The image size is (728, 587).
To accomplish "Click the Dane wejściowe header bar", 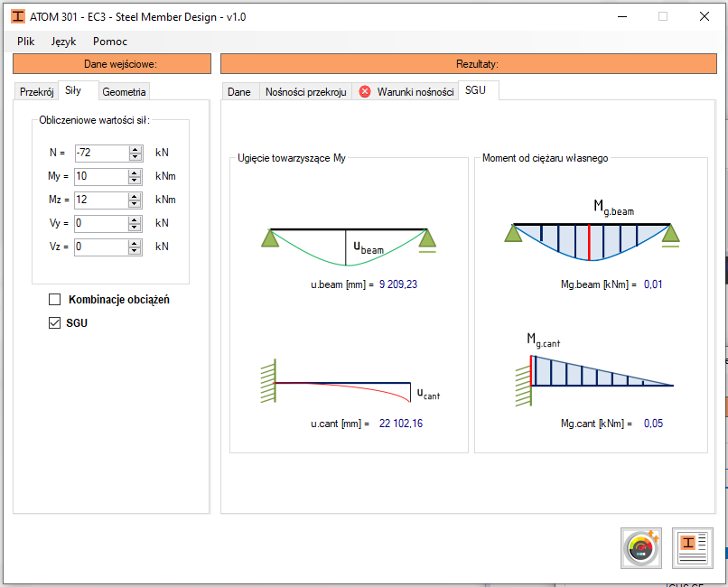I will 112,64.
